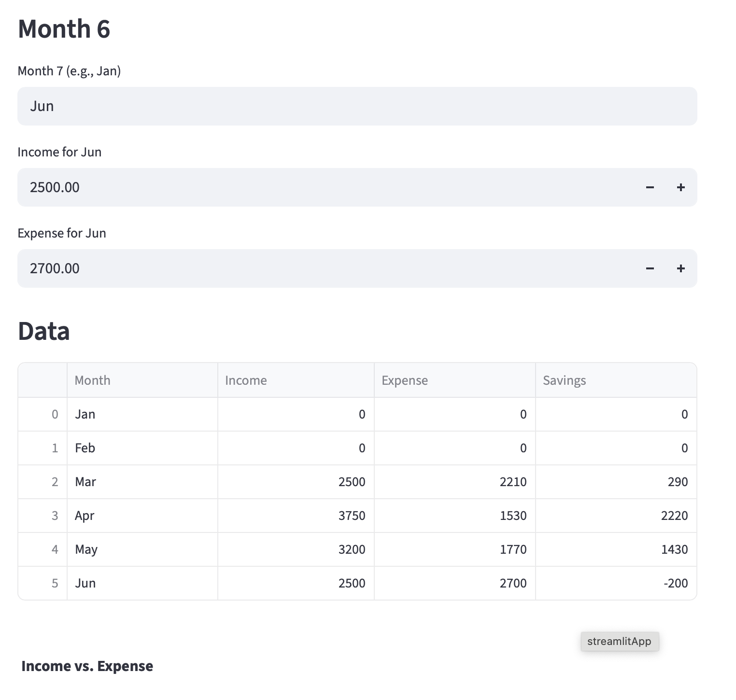Increment the Income for Jun value

[681, 187]
